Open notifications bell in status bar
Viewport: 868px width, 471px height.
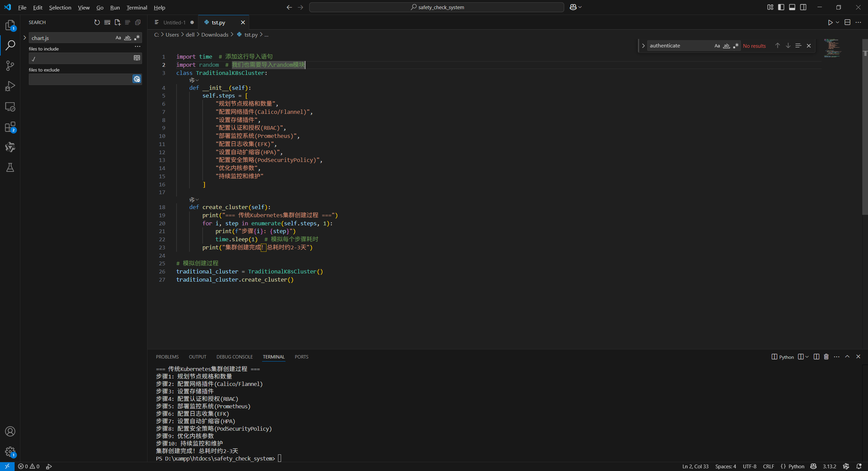(x=859, y=466)
